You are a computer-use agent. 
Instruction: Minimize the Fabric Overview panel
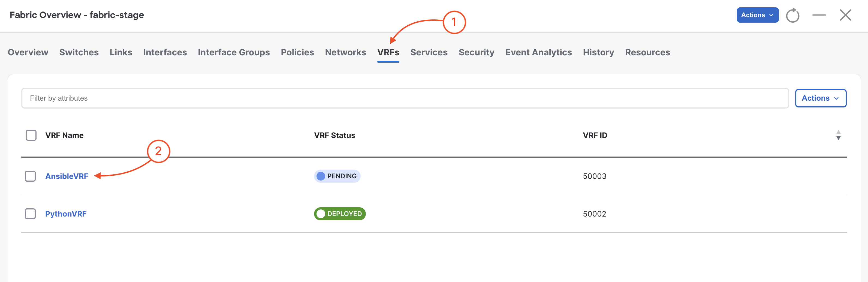[819, 15]
